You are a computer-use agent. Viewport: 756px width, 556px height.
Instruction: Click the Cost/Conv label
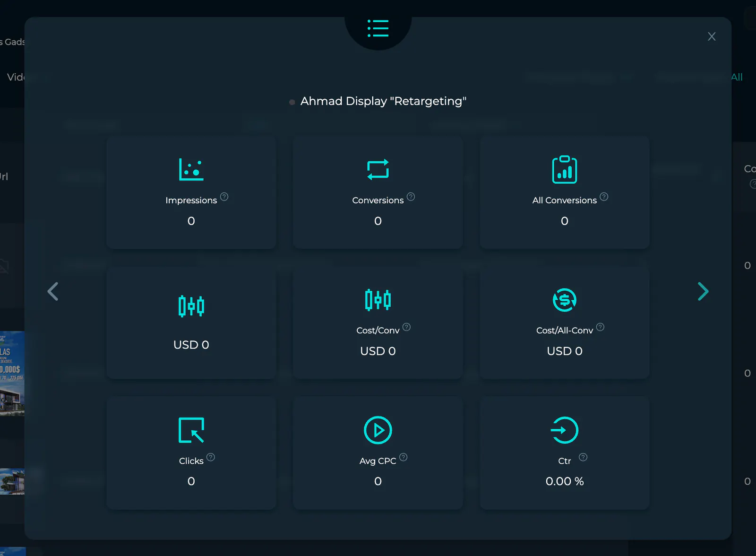(378, 330)
